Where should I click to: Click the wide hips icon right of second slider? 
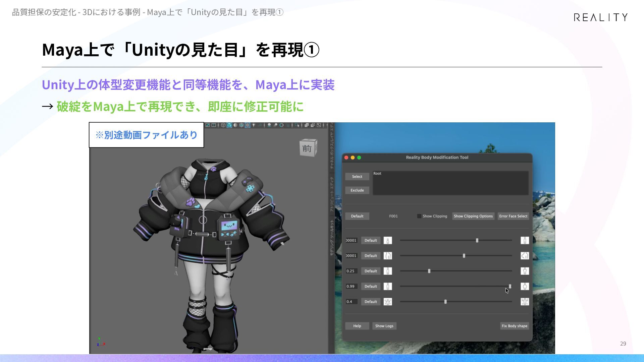525,256
